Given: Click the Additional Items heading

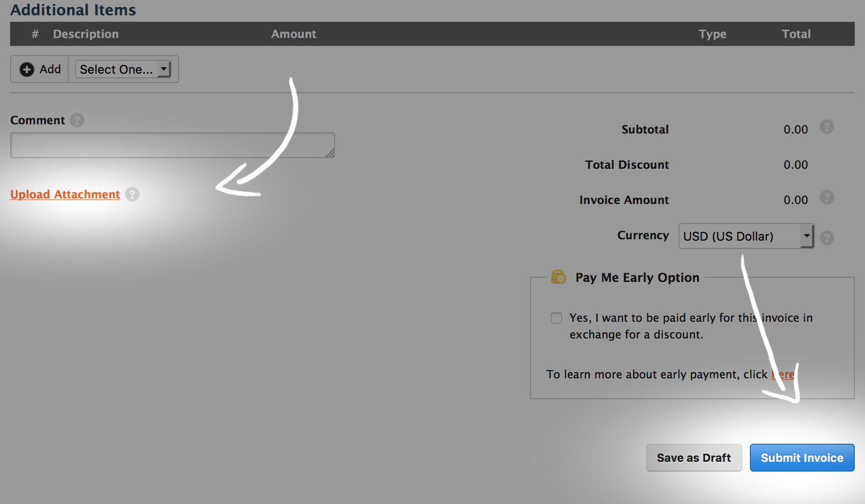Looking at the screenshot, I should 73,10.
